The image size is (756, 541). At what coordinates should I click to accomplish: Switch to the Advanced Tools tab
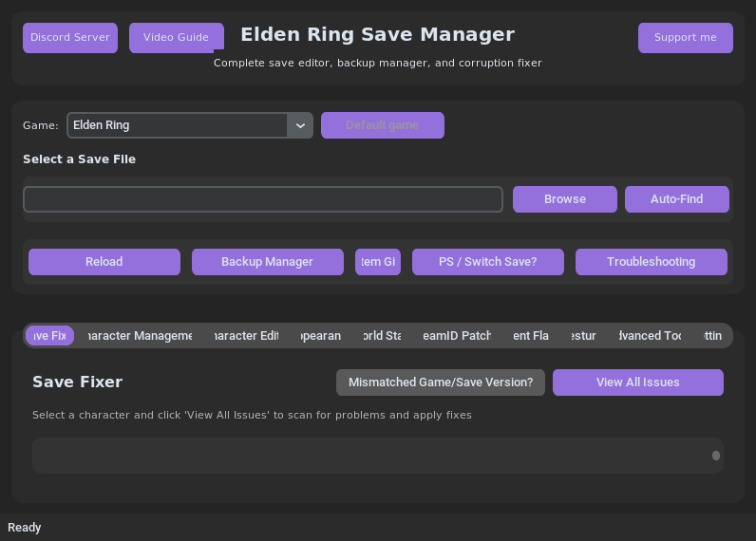point(650,336)
